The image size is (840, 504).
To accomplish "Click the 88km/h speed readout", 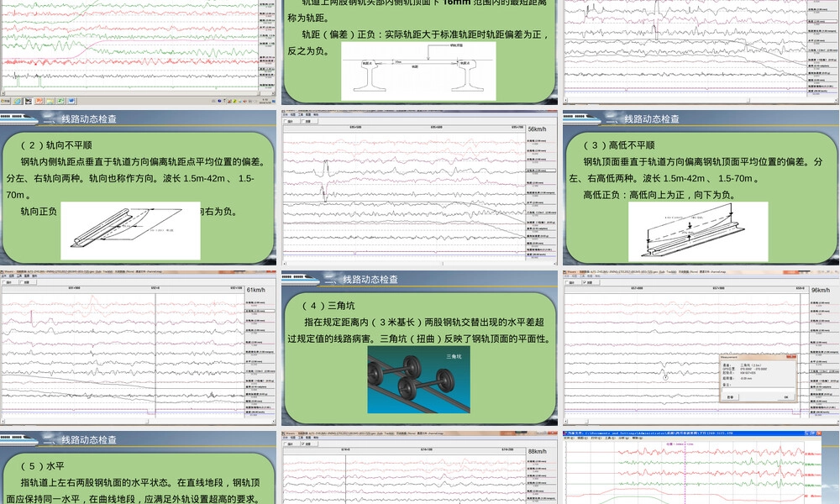I will (x=537, y=452).
